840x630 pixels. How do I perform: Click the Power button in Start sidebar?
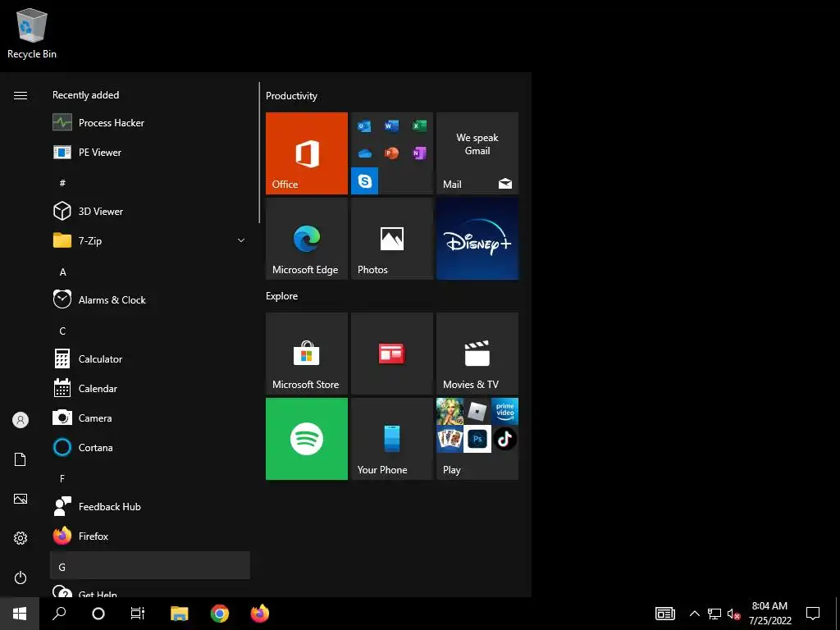coord(21,577)
